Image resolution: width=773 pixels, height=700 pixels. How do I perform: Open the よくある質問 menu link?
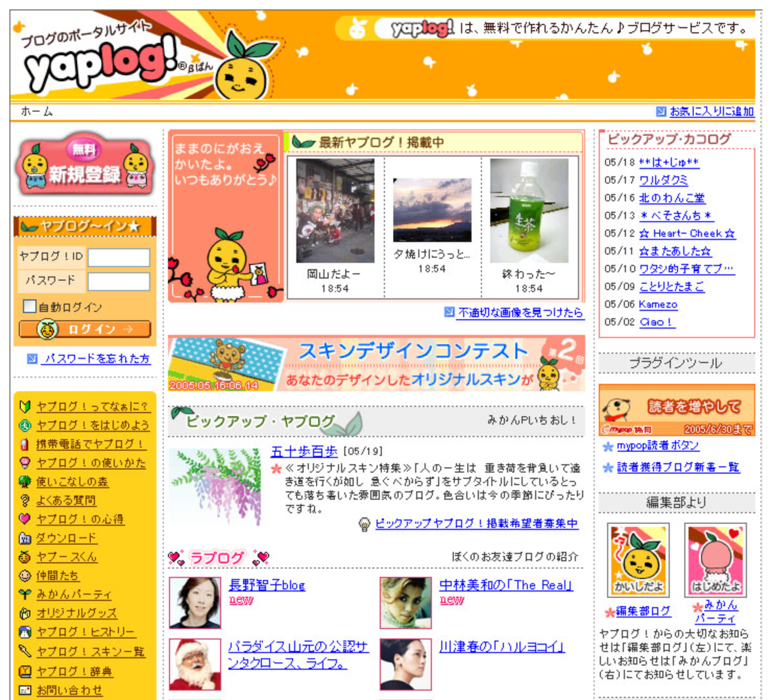[66, 500]
